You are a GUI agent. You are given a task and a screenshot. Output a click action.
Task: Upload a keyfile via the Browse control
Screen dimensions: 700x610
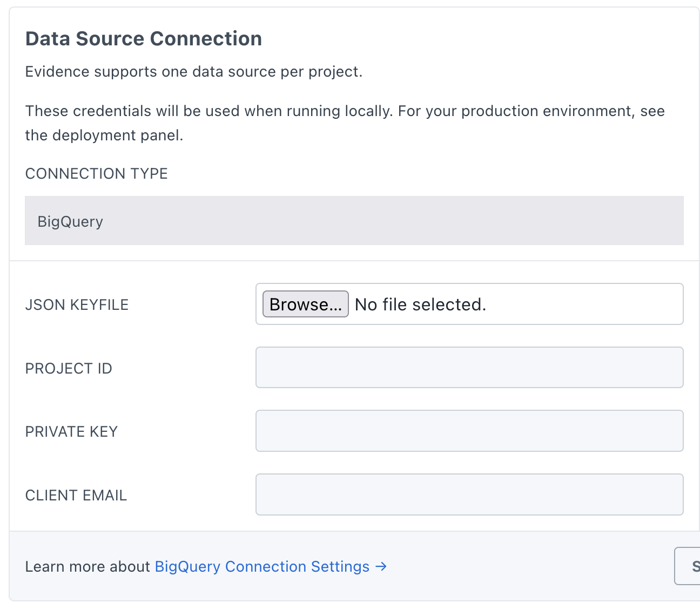(305, 304)
